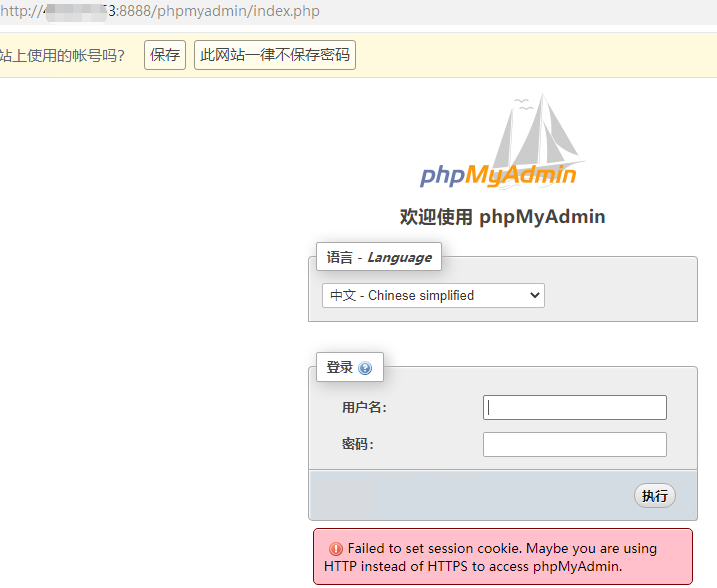The height and width of the screenshot is (588, 717).
Task: Click the 保存 save password button
Action: click(165, 55)
